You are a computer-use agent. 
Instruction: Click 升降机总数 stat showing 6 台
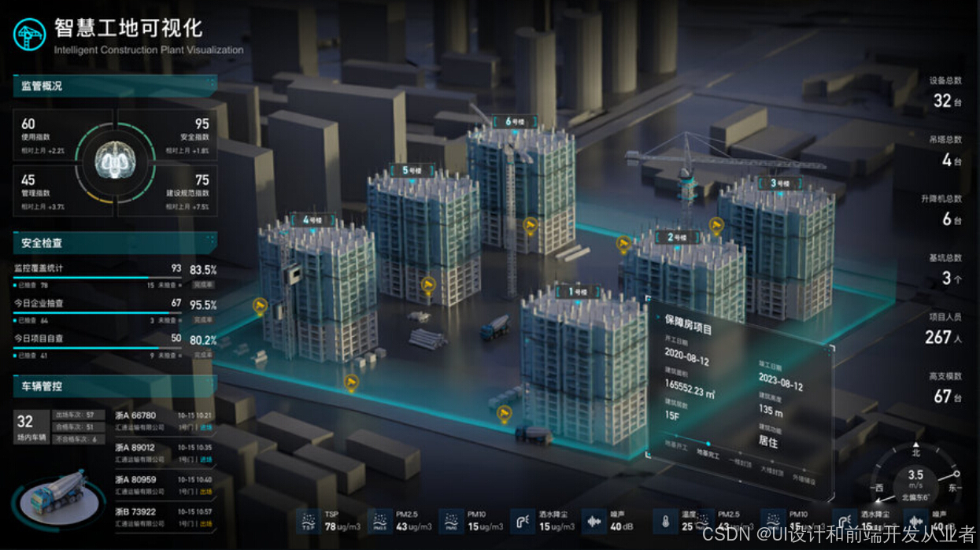click(942, 212)
